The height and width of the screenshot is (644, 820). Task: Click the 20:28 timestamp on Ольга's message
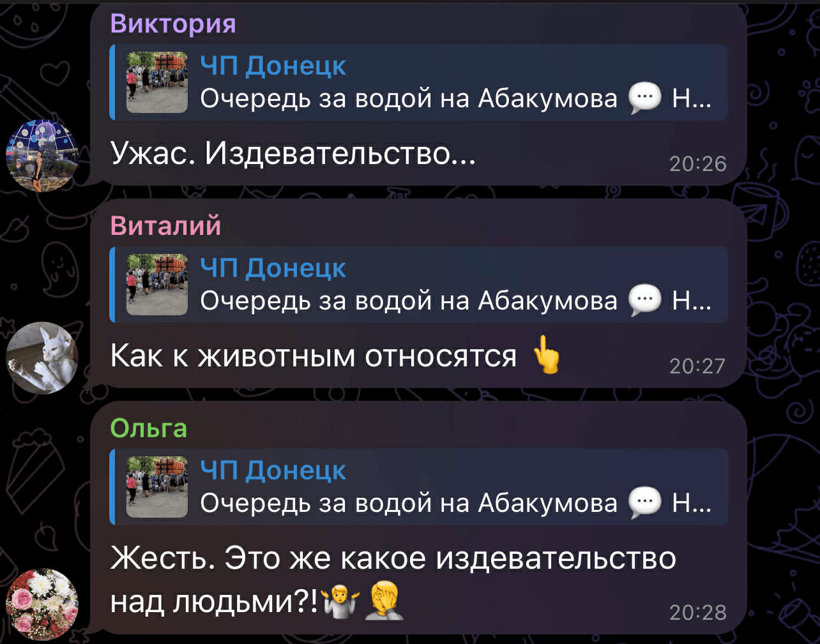point(697,613)
